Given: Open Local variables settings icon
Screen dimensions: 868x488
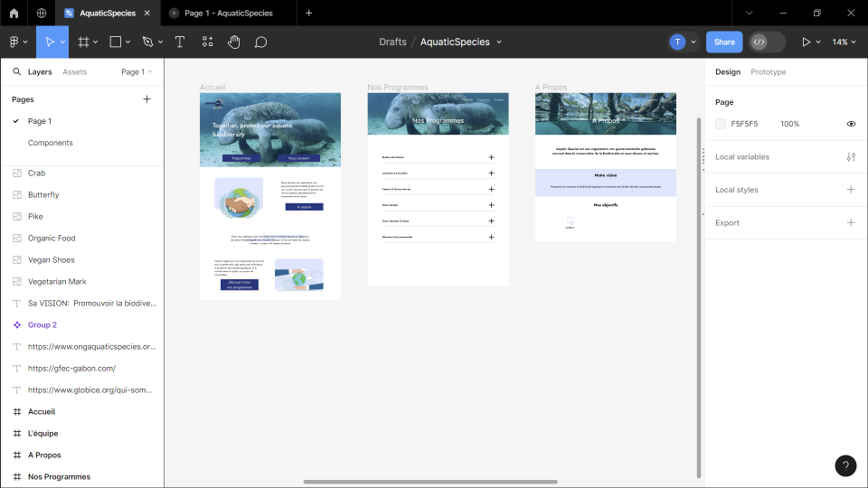Looking at the screenshot, I should click(x=851, y=157).
